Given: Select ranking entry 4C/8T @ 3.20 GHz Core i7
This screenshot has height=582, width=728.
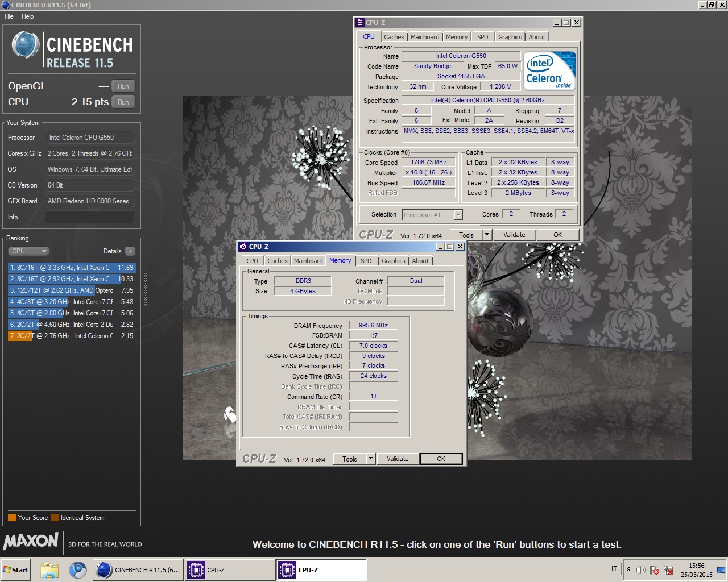Looking at the screenshot, I should (72, 302).
